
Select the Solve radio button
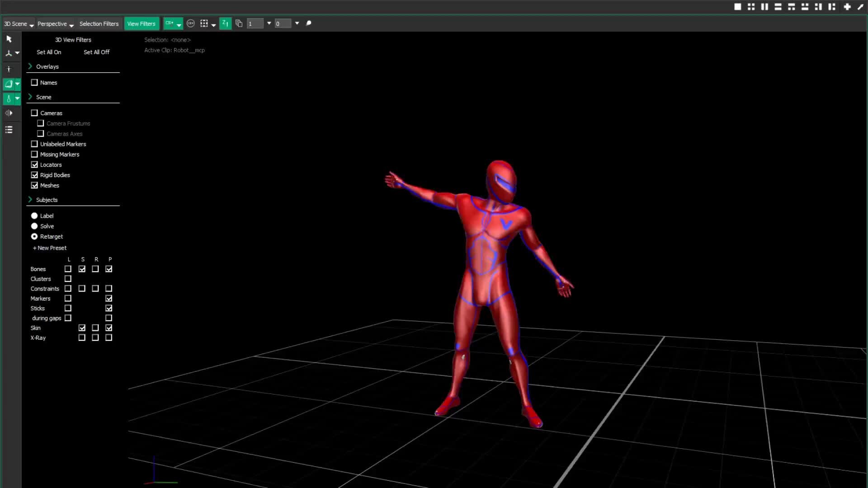(34, 226)
